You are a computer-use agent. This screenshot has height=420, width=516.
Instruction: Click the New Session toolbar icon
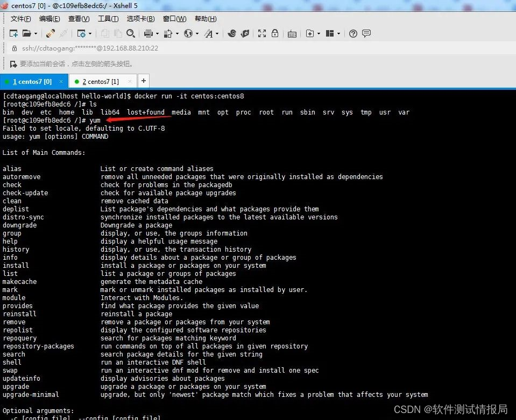click(13, 33)
